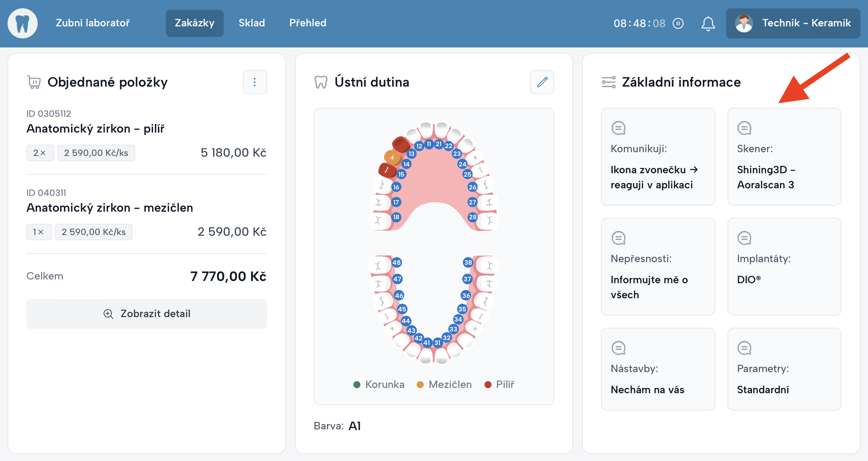Toggle tooth number 27 marker

click(472, 202)
